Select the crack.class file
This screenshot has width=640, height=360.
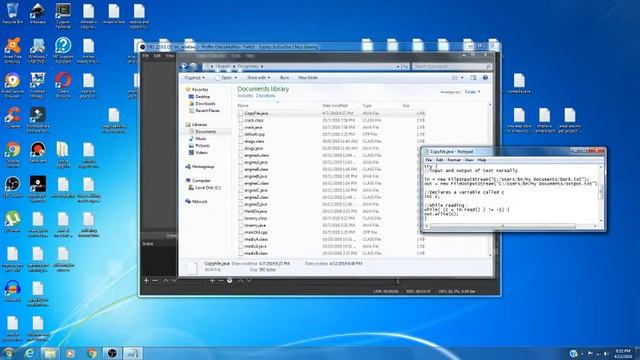click(x=254, y=120)
